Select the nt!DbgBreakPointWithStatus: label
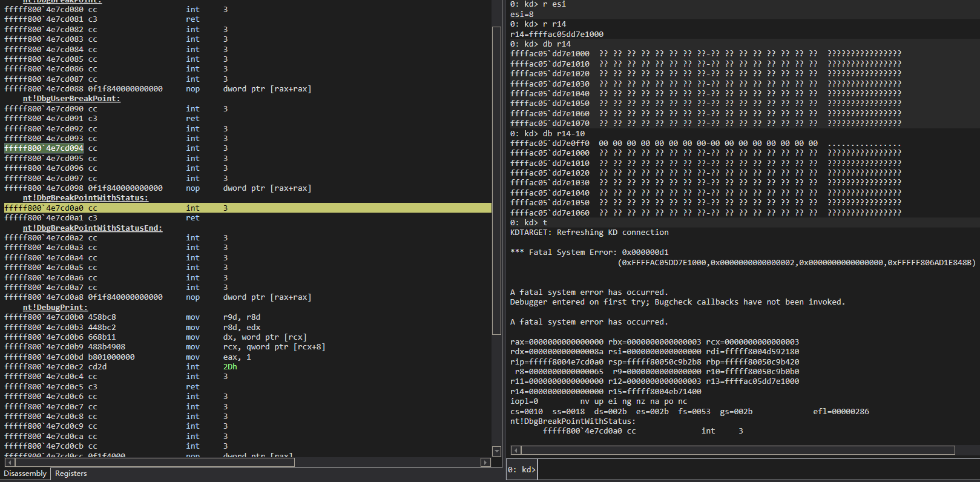 [x=85, y=198]
